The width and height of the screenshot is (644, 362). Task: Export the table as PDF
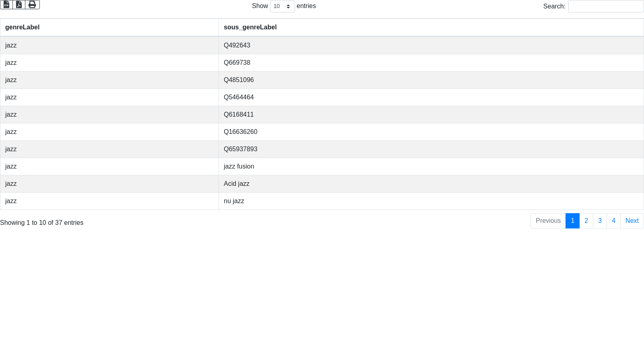19,4
